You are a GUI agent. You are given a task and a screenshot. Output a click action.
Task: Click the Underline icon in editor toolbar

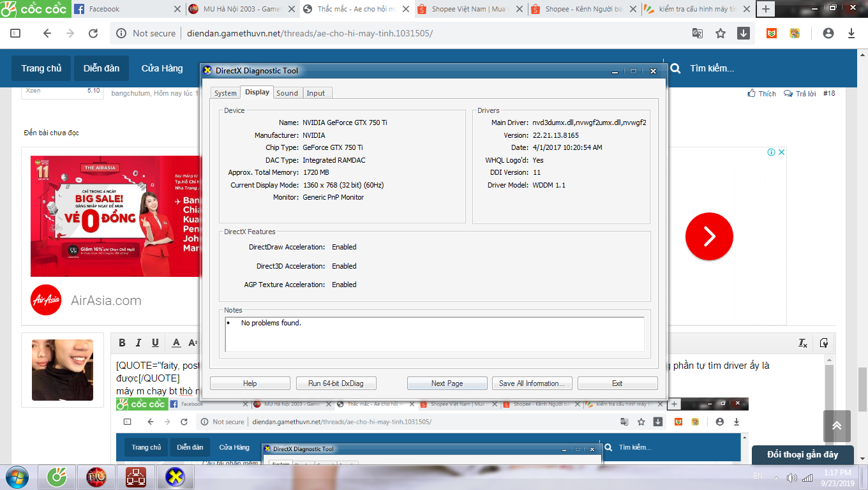(155, 343)
